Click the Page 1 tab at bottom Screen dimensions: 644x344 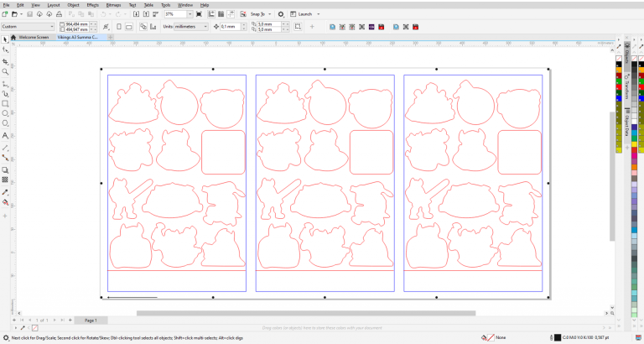tap(90, 321)
